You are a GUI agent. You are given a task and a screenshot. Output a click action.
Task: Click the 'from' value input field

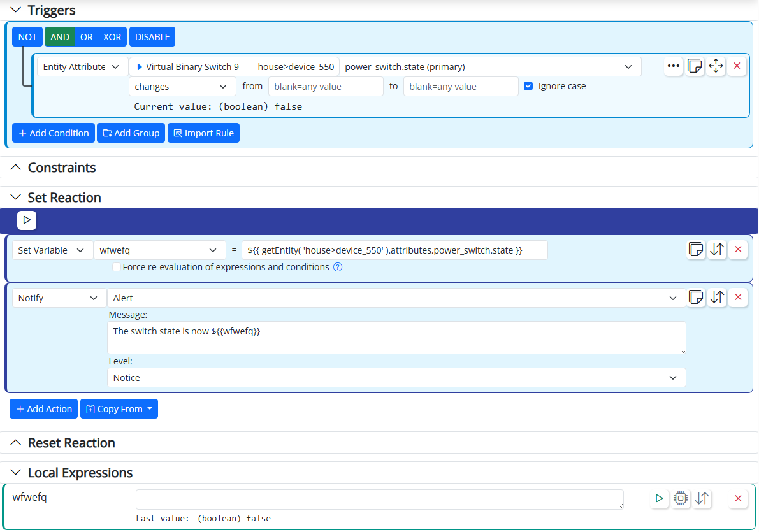326,87
